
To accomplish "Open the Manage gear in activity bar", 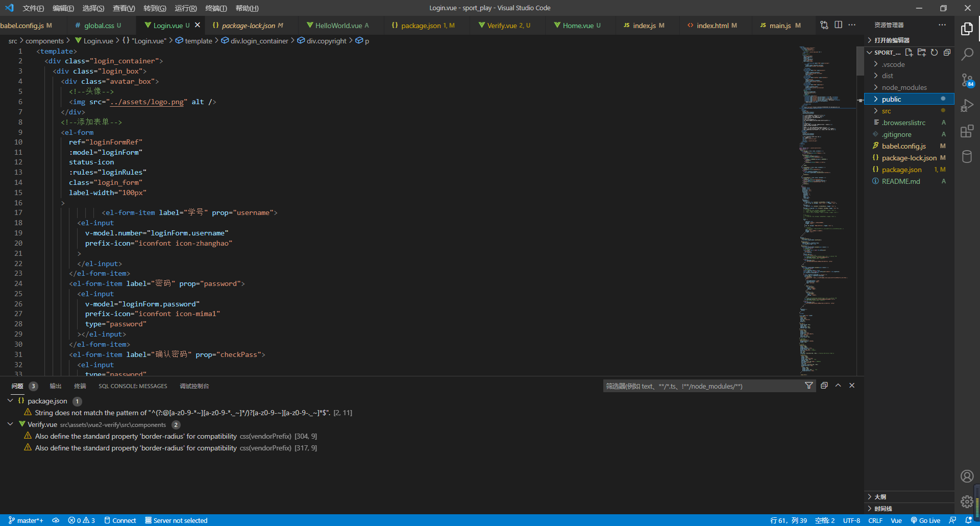I will point(967,501).
